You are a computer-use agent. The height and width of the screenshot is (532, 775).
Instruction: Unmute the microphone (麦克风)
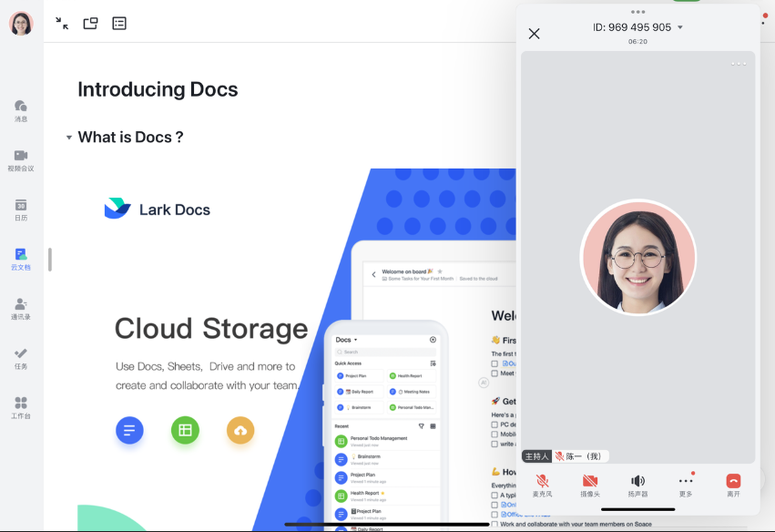coord(542,485)
